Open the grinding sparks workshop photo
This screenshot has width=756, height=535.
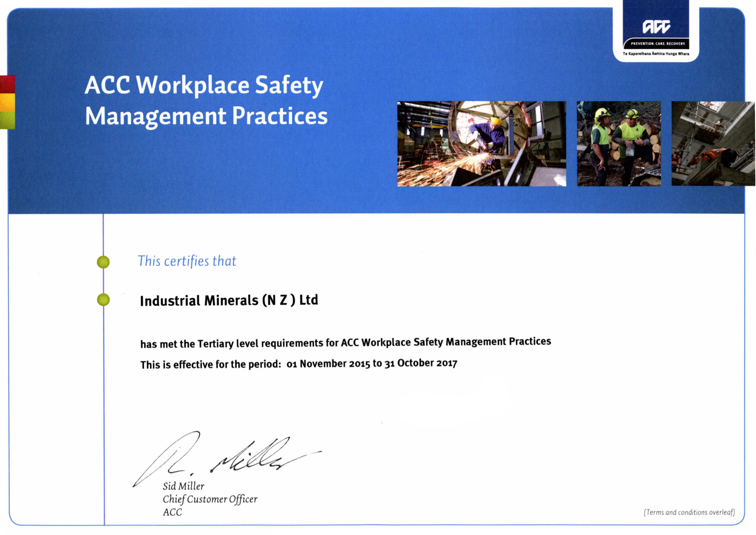click(482, 144)
